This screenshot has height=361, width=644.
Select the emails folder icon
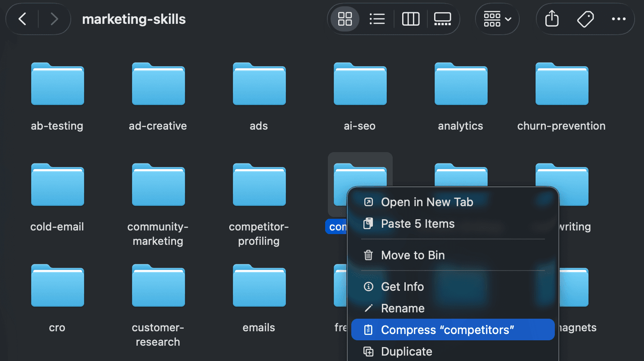click(x=259, y=285)
